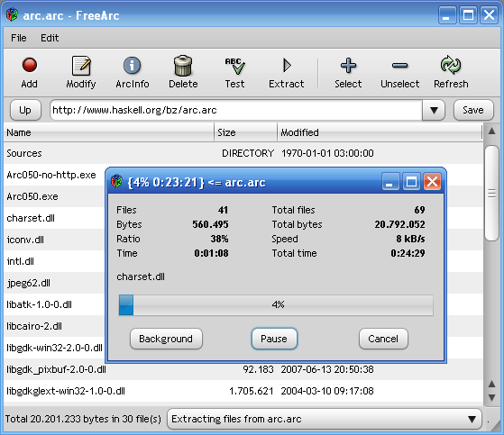Cancel the extraction

[x=383, y=339]
